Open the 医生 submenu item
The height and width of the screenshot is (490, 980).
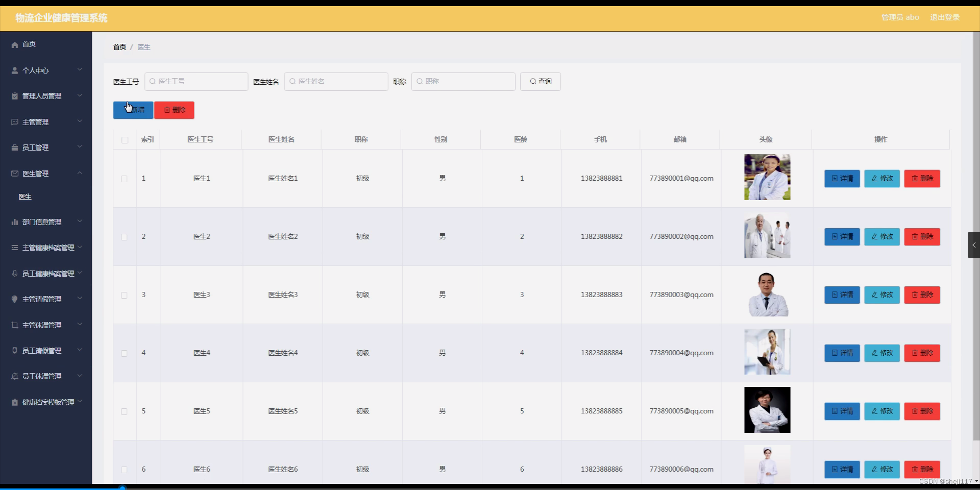26,197
